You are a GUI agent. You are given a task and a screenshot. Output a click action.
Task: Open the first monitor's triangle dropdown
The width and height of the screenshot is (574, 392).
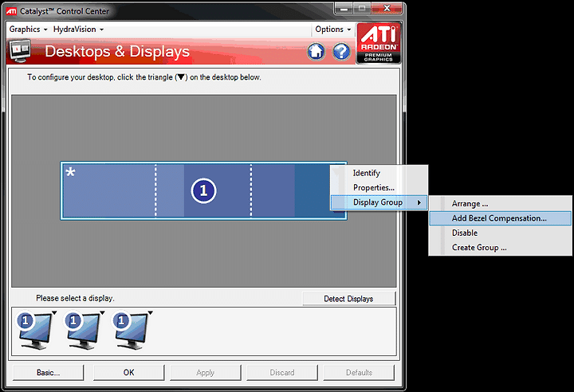[54, 312]
